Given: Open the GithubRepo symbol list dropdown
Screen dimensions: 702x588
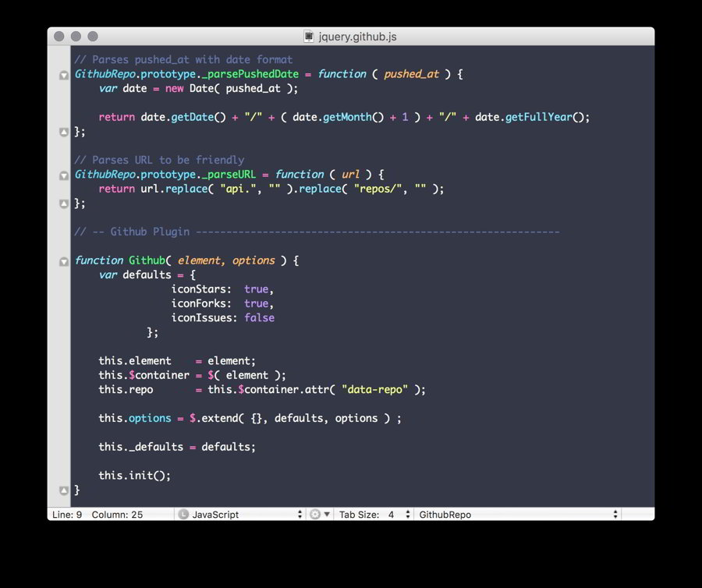Looking at the screenshot, I should pos(518,515).
